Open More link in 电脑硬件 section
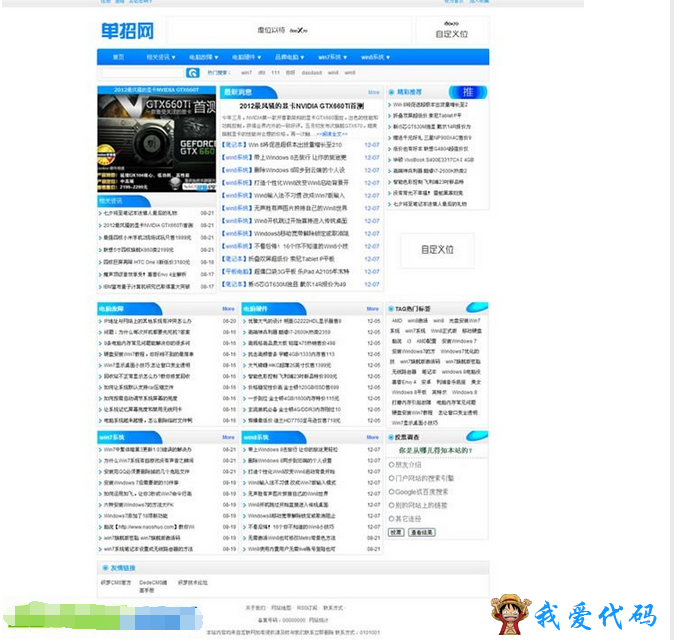 [x=373, y=309]
